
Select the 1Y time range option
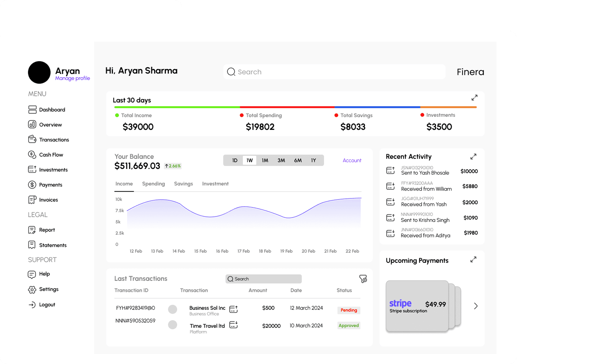313,160
